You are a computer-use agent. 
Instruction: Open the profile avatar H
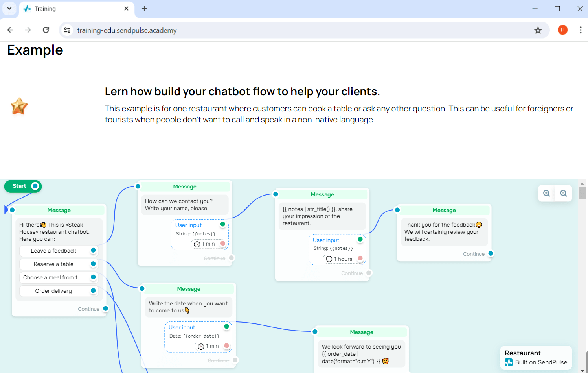(x=563, y=30)
